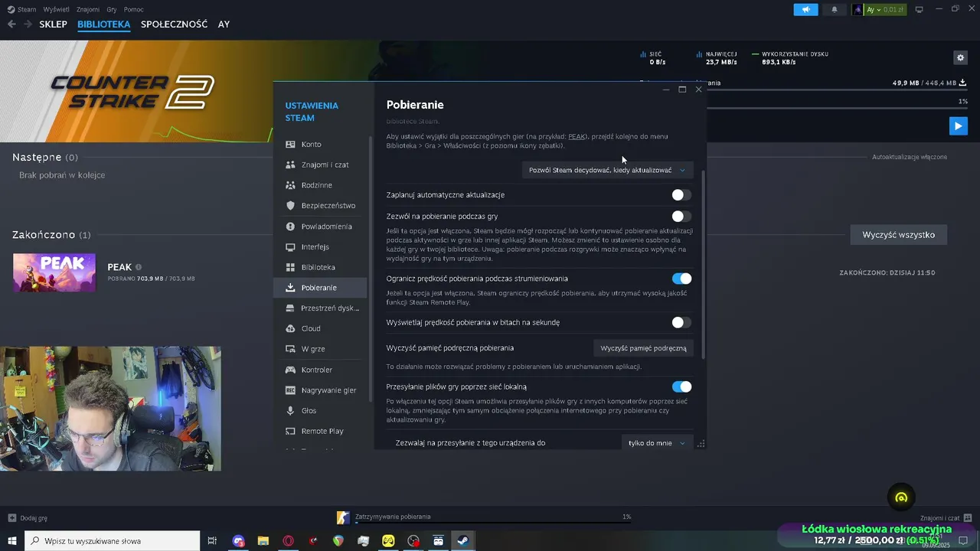
Task: Open downloads page gear settings icon
Action: (960, 57)
